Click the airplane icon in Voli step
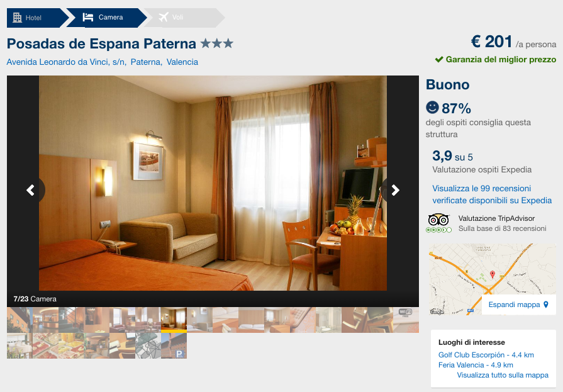Image resolution: width=563 pixels, height=392 pixels. coord(164,17)
